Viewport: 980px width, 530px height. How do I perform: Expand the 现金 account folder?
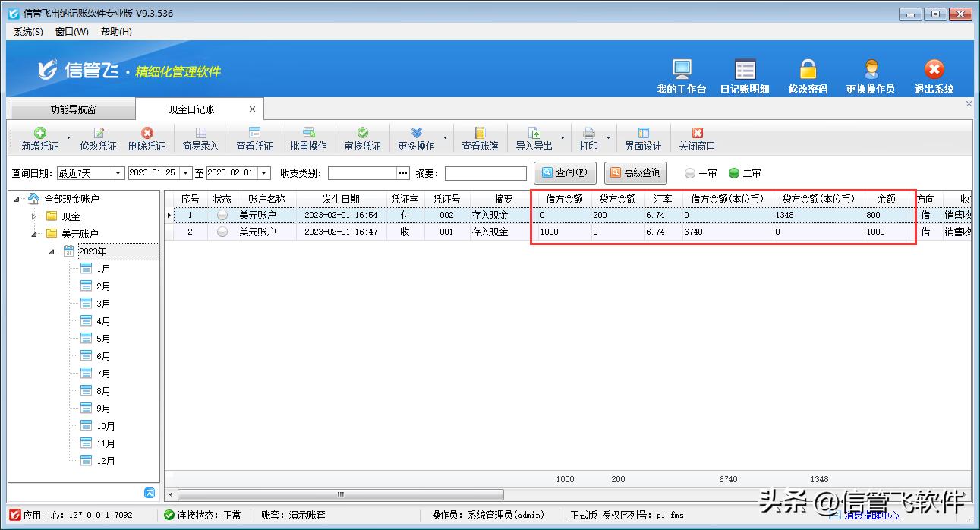[x=33, y=216]
